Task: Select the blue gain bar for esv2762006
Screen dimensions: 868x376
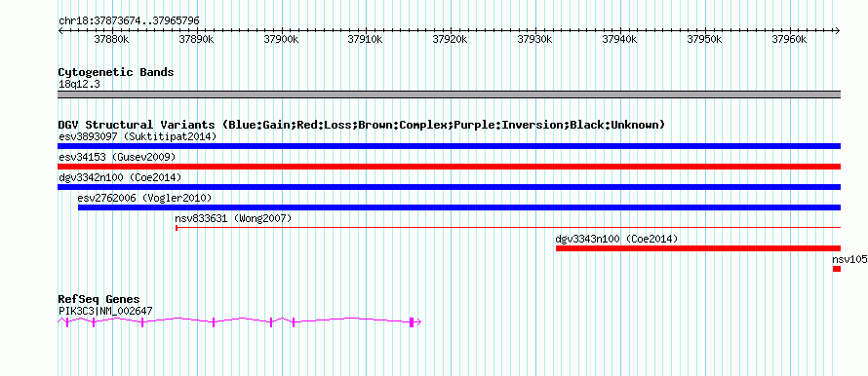Action: (459, 207)
